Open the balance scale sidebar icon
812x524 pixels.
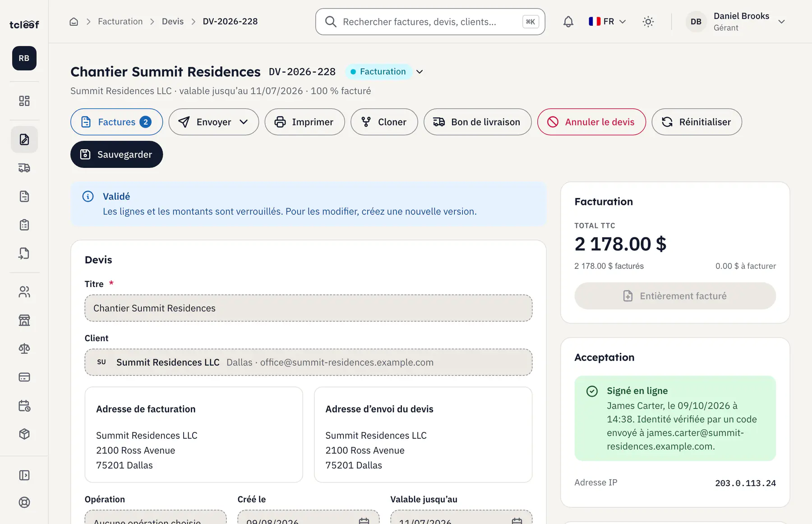(24, 348)
